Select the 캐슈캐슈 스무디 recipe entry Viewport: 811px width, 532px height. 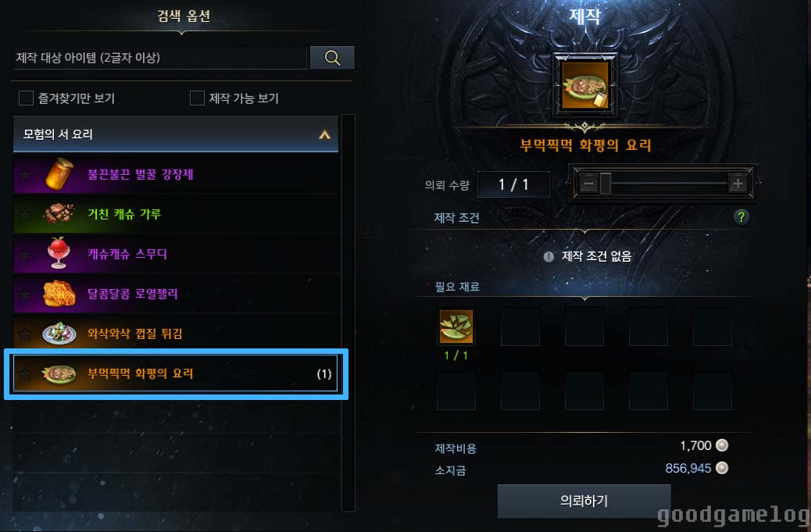[x=176, y=253]
